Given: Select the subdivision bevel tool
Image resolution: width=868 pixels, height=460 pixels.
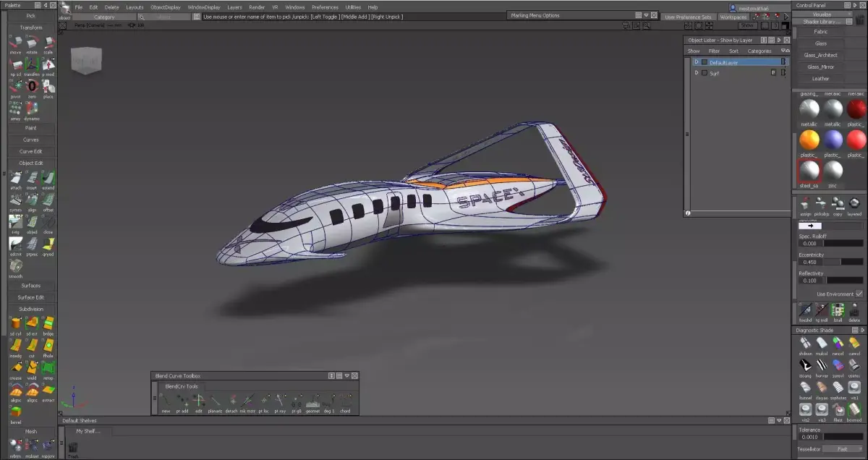Looking at the screenshot, I should [15, 413].
